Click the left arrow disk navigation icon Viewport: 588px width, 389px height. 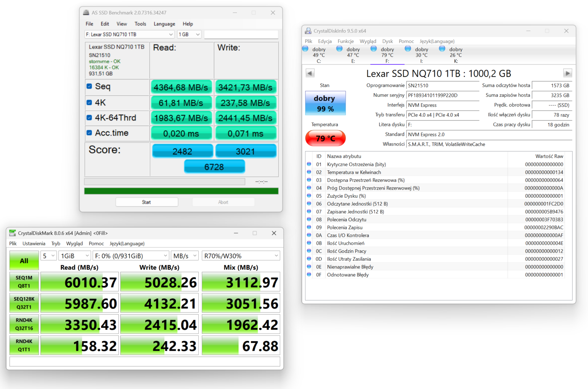click(x=310, y=73)
